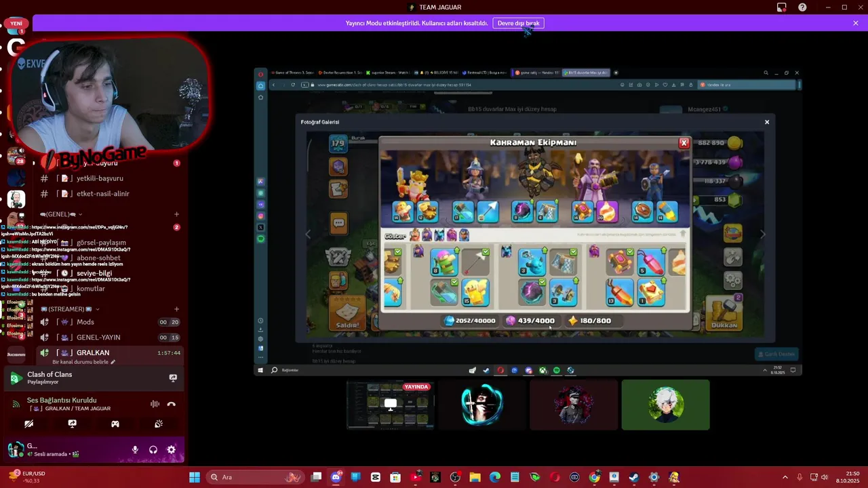868x488 pixels.
Task: Open the white cartoon avatar server icon
Action: tap(16, 199)
